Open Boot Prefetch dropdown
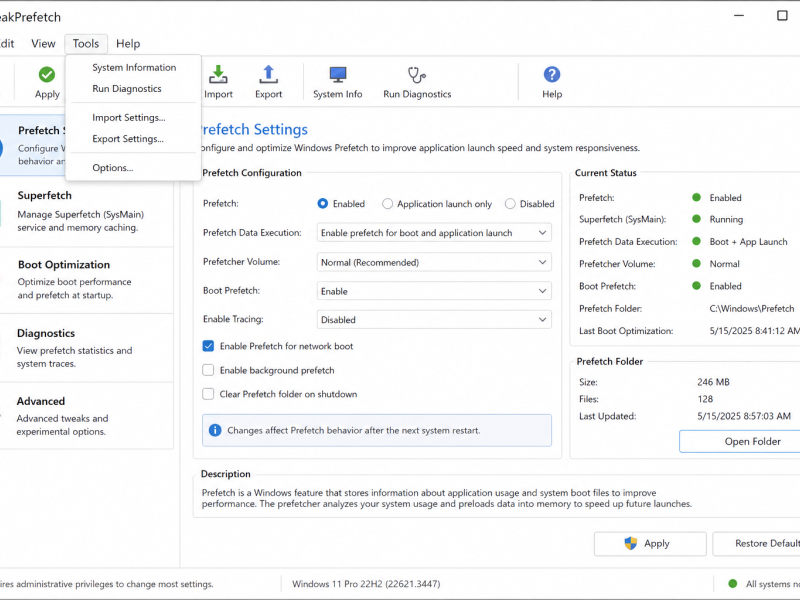Image resolution: width=800 pixels, height=600 pixels. (434, 291)
